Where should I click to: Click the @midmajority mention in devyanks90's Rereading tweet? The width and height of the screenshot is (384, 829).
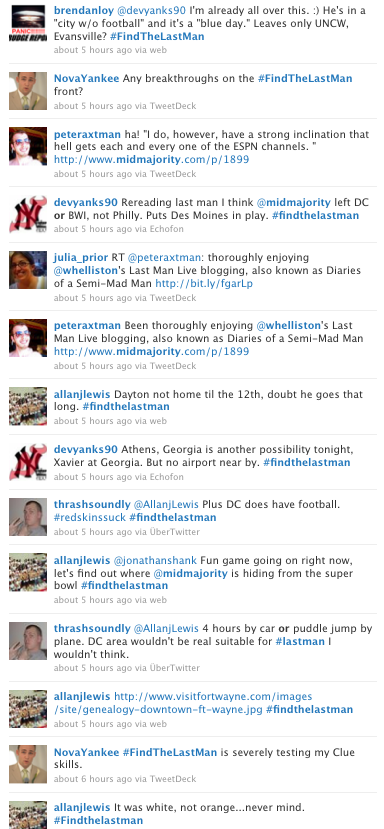(x=294, y=202)
